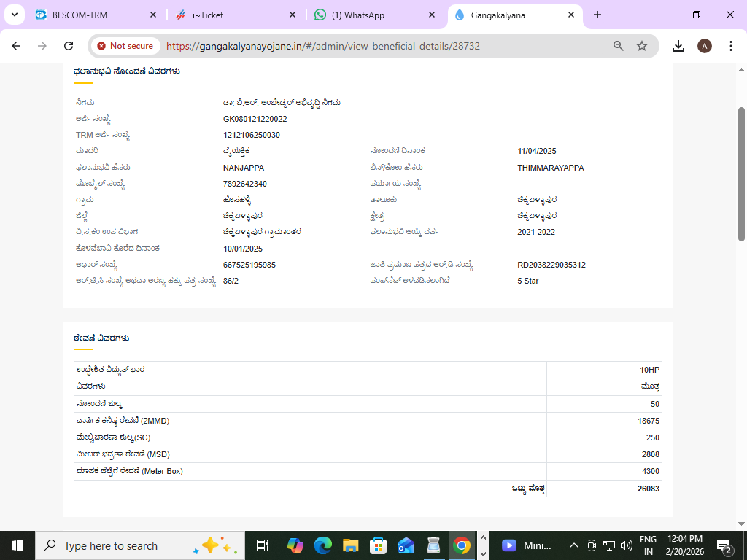Select registration date 11/04/2025

coord(537,152)
